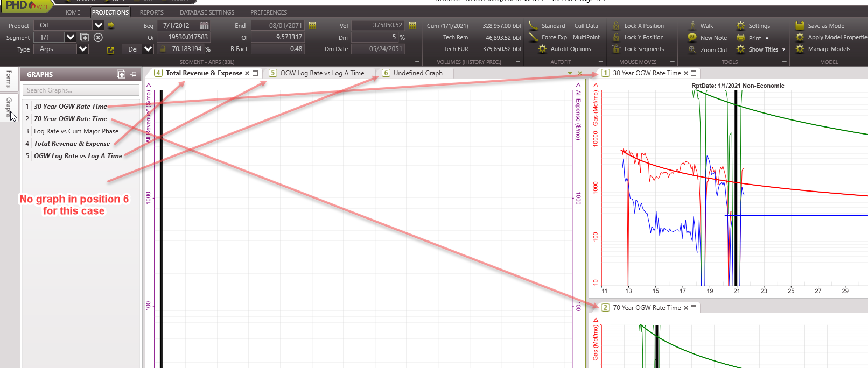Collapse the Segment ribbon group arrow

pos(417,62)
